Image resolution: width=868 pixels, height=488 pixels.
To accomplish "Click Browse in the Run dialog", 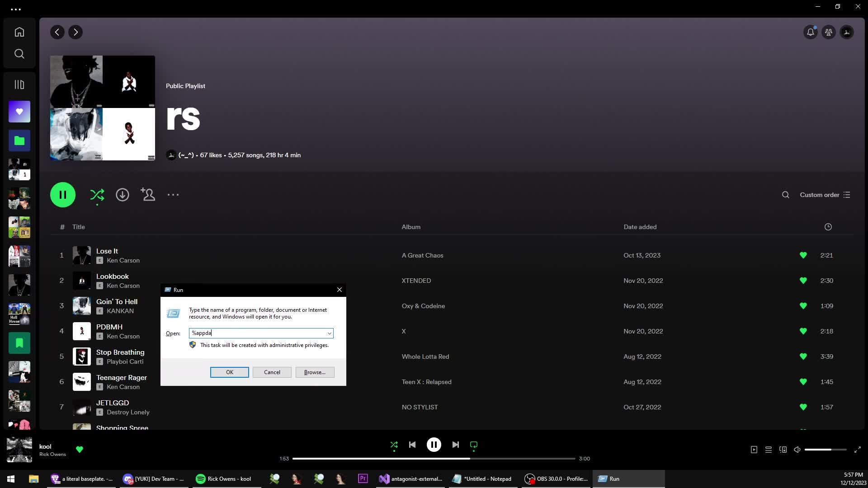I will pos(315,372).
